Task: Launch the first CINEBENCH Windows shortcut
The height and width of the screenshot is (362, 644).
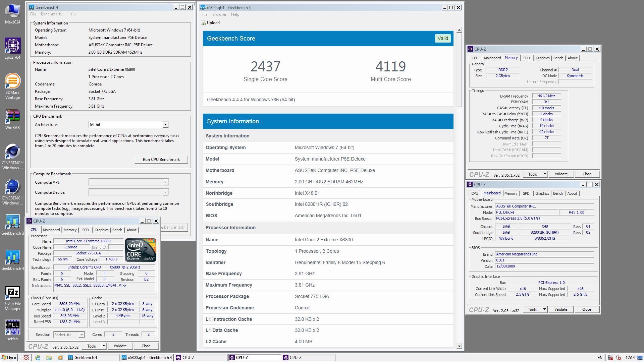Action: [x=12, y=157]
